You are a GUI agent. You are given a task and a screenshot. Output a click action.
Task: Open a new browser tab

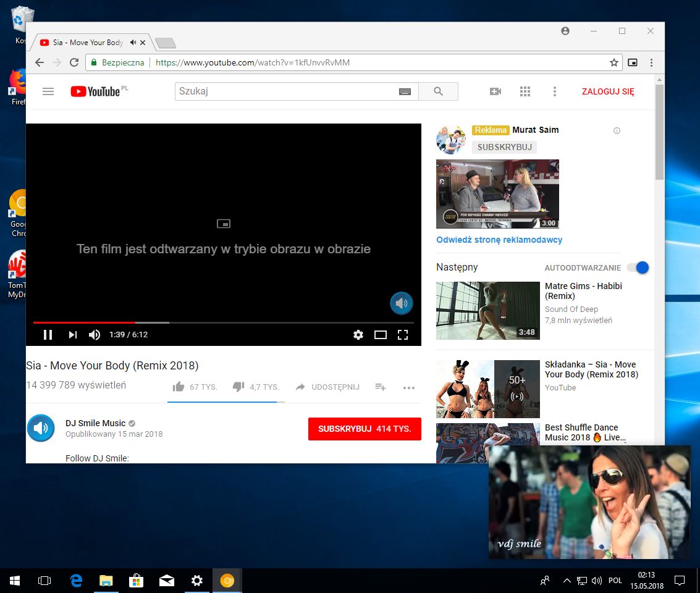click(x=166, y=43)
